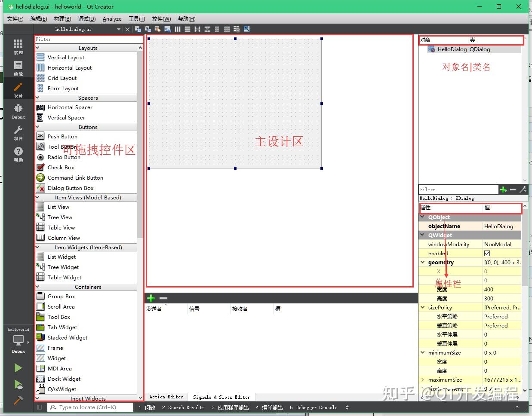Expand the minimumSize property group
Image resolution: width=532 pixels, height=416 pixels.
(x=422, y=352)
